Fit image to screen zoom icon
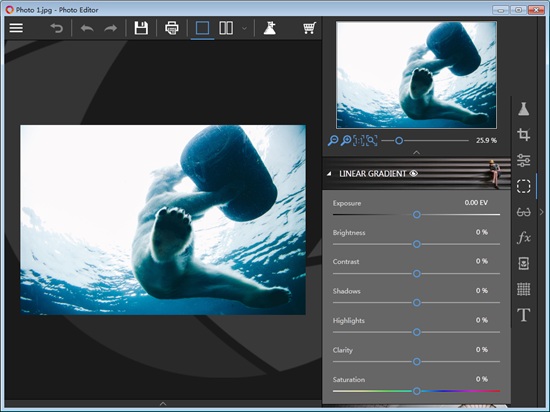Viewport: 550px width, 412px height. point(371,141)
